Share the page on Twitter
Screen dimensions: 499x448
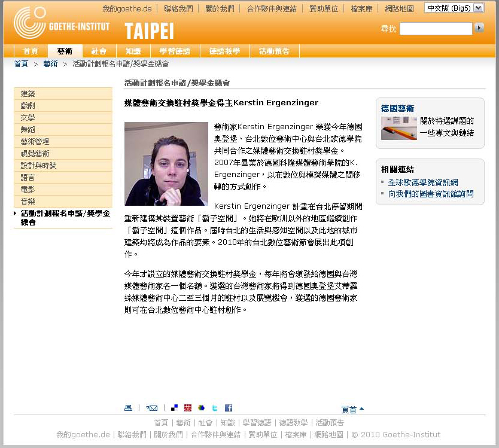click(x=215, y=408)
